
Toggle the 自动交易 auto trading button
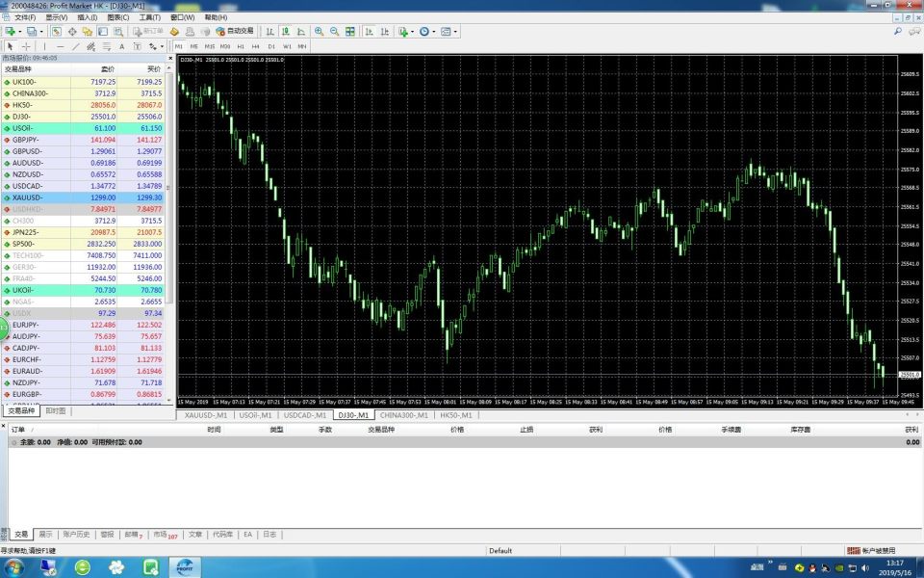coord(234,31)
